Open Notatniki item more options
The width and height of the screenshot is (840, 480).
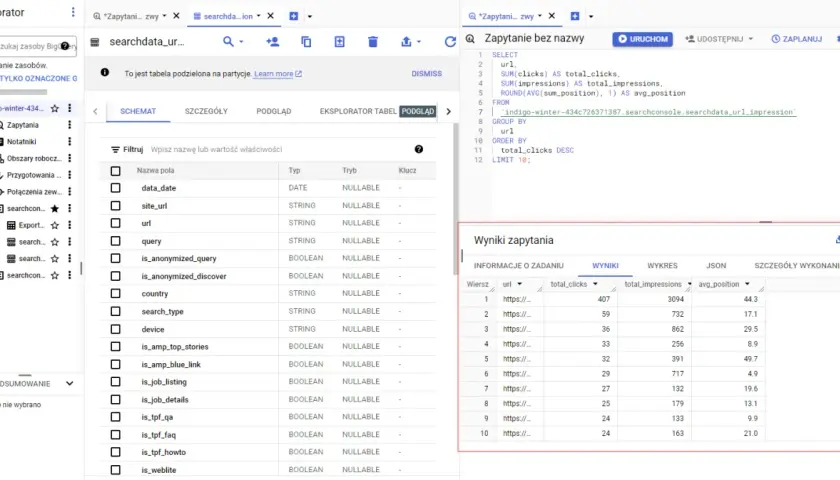pyautogui.click(x=70, y=141)
